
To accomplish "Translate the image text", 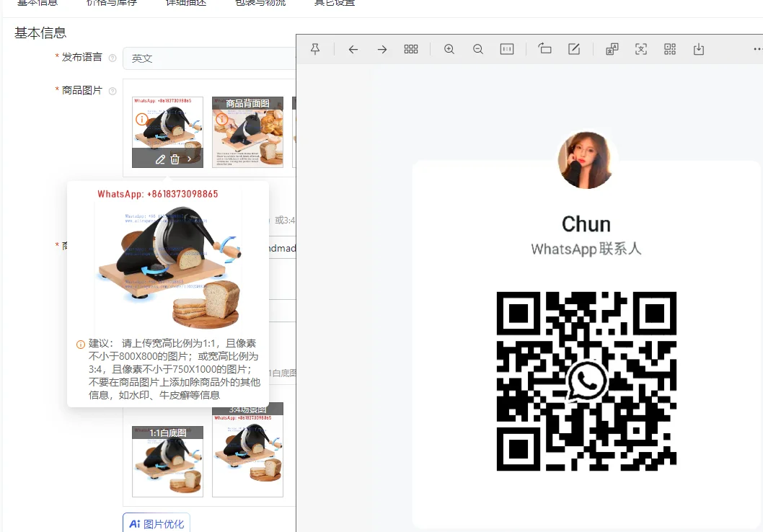I will point(612,49).
